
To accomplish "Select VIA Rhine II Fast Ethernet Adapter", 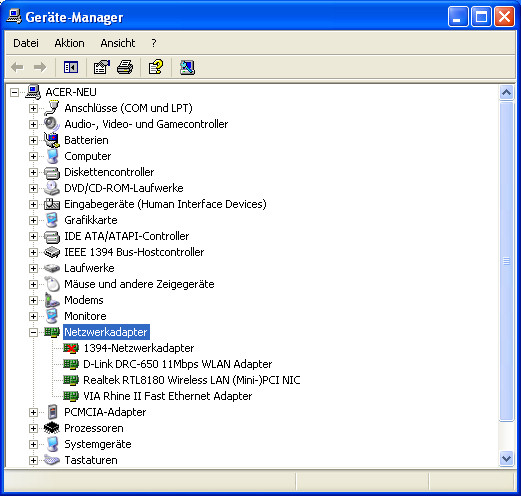I will point(167,396).
